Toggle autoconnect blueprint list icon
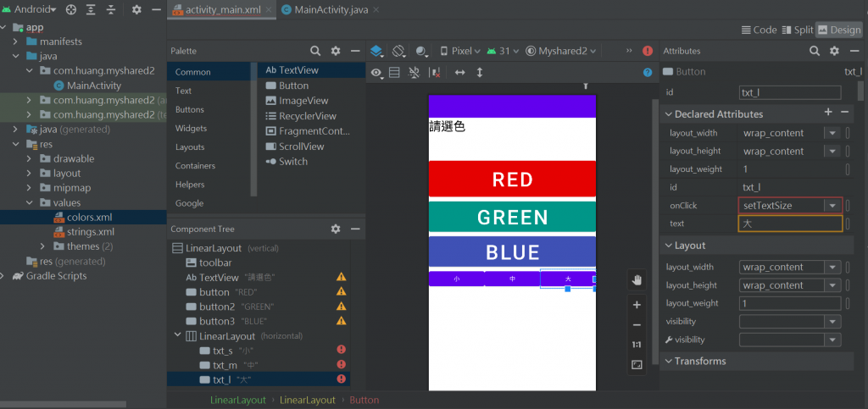This screenshot has height=409, width=868. (394, 73)
